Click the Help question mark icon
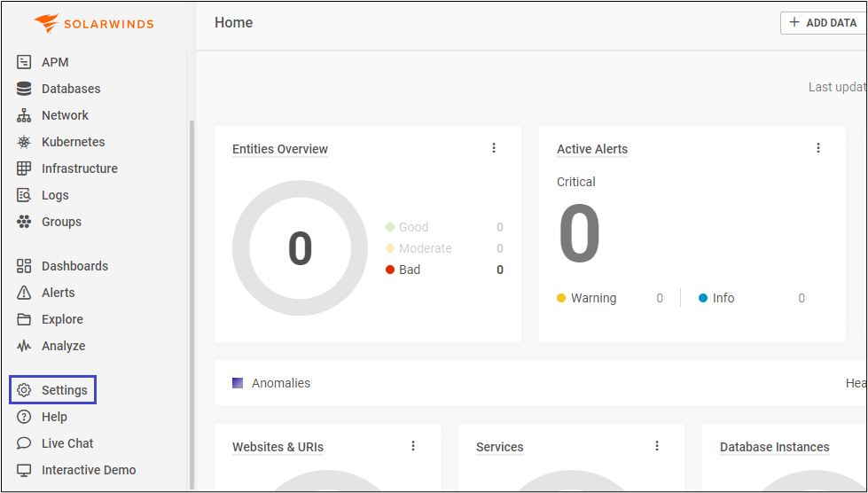Viewport: 868px width, 493px height. [24, 417]
